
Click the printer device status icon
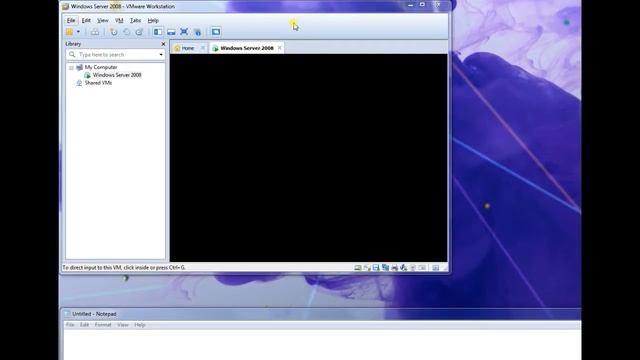pos(395,268)
